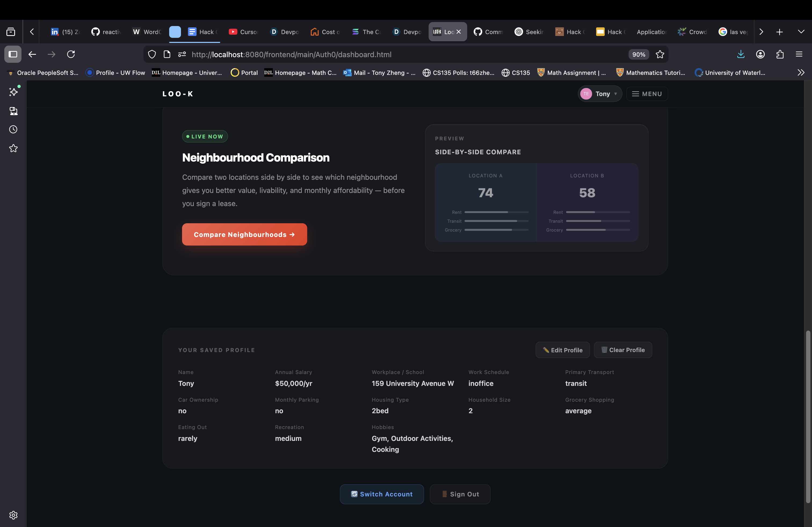Screen dimensions: 812x527
Task: Open the downloads arrow icon
Action: [x=741, y=54]
